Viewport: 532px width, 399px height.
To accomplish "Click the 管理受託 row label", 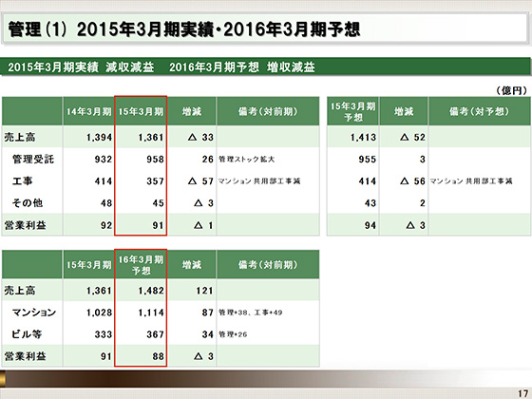I will (33, 160).
